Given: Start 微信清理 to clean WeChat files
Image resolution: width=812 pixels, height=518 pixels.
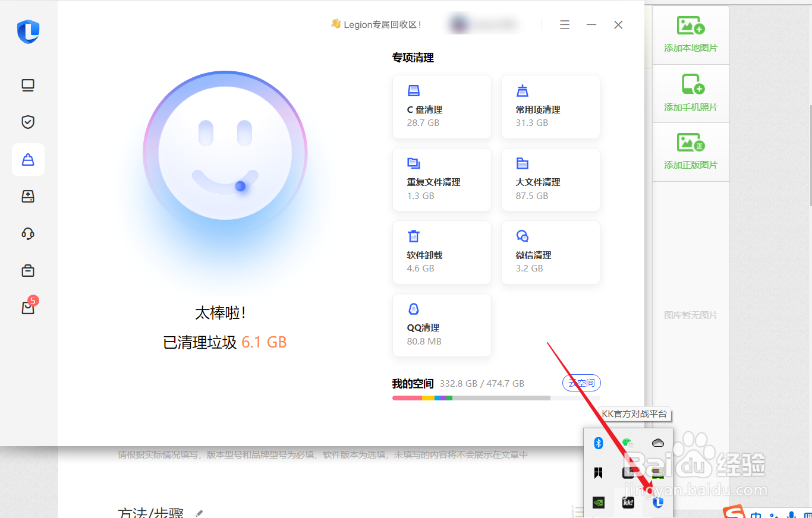Looking at the screenshot, I should point(550,252).
